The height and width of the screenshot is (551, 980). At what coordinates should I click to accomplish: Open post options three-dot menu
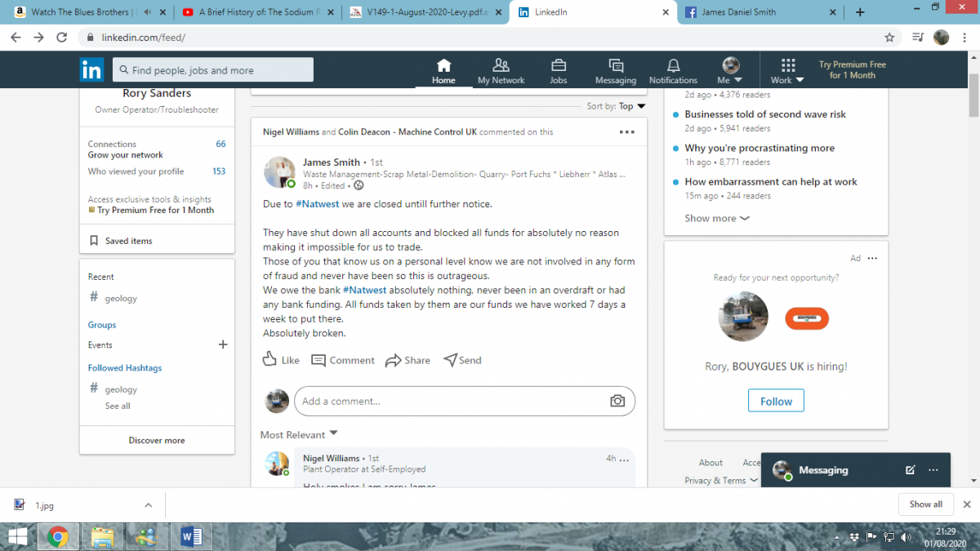(x=626, y=131)
